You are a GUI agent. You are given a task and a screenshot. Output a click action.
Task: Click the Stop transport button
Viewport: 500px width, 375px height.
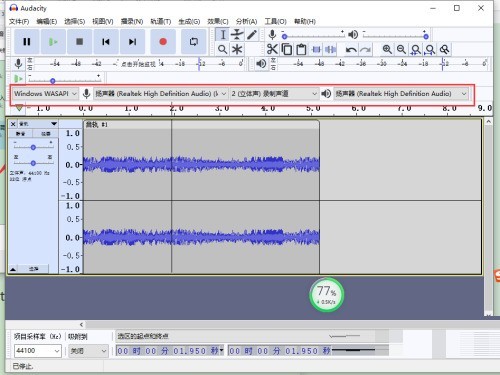79,42
